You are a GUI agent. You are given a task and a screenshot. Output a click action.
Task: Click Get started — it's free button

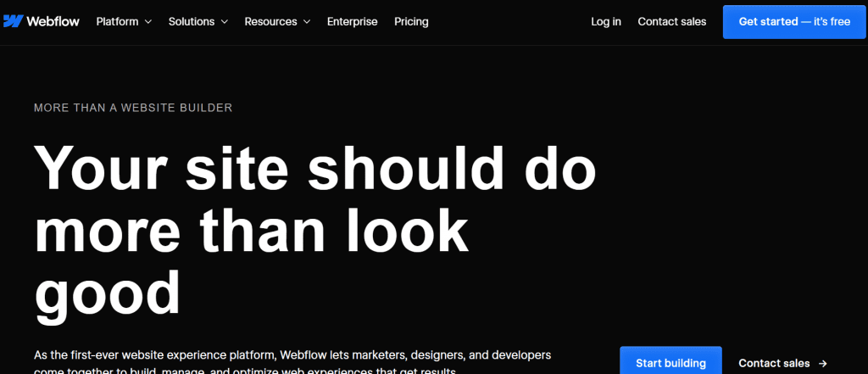[x=793, y=21]
